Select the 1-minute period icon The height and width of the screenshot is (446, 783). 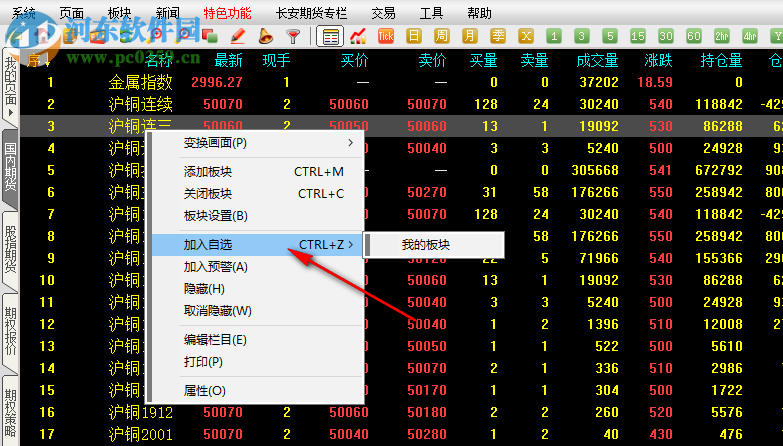pos(554,36)
